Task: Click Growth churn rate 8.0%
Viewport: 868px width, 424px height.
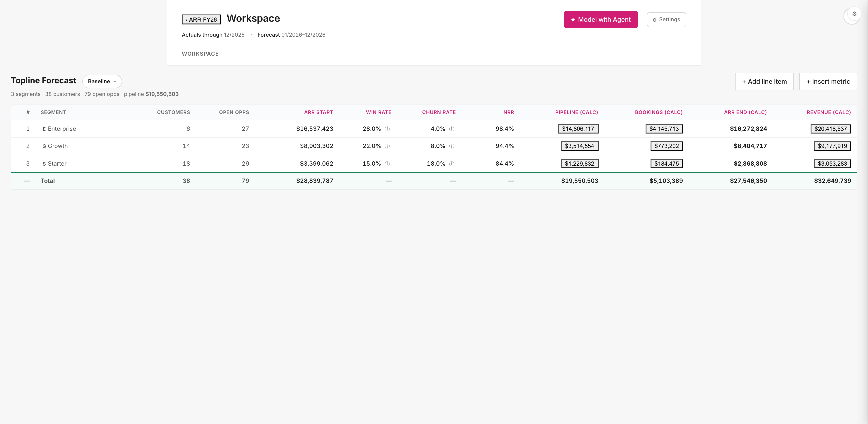Action: (438, 146)
